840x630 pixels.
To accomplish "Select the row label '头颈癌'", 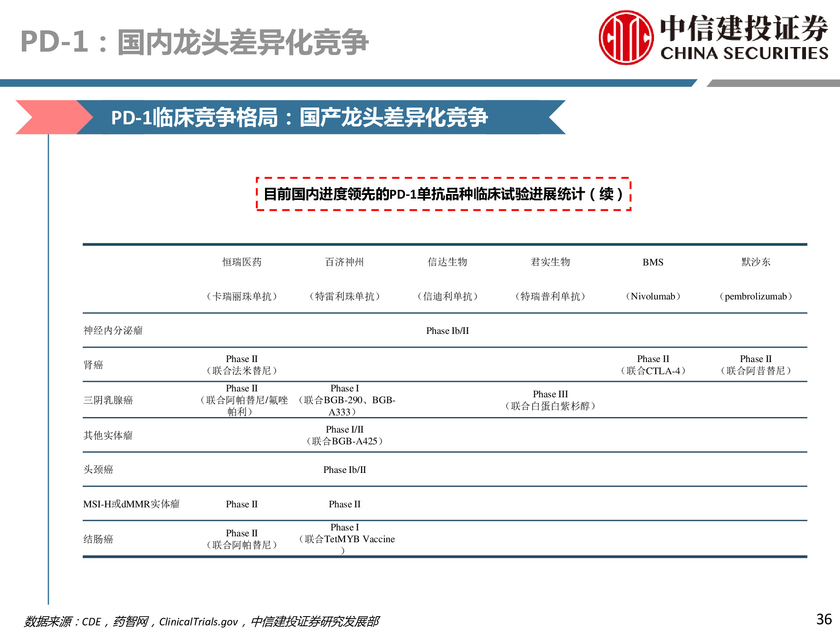I will pos(98,470).
